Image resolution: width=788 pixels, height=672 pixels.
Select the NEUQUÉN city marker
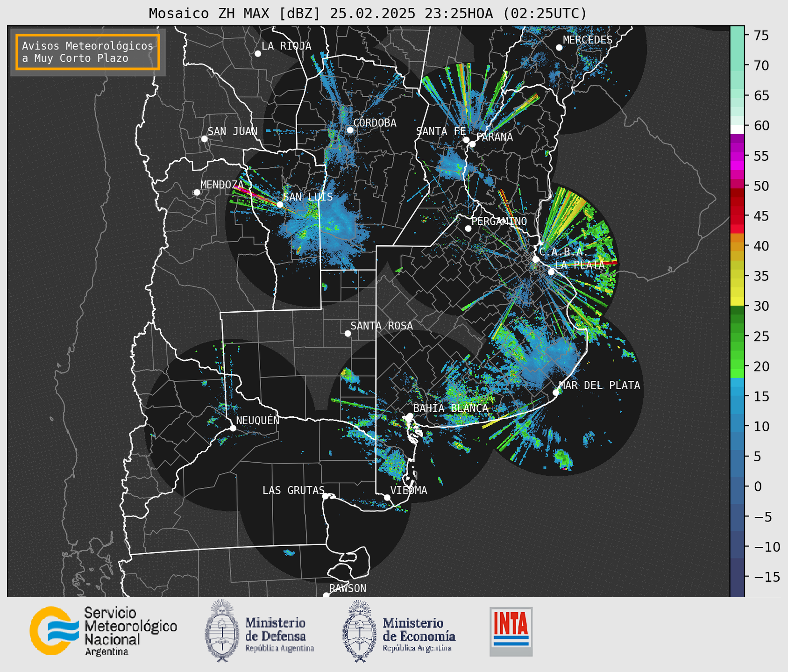click(233, 428)
